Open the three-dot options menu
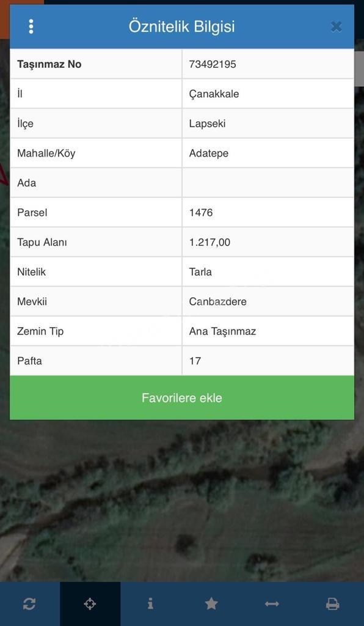This screenshot has height=626, width=364. pos(31,27)
